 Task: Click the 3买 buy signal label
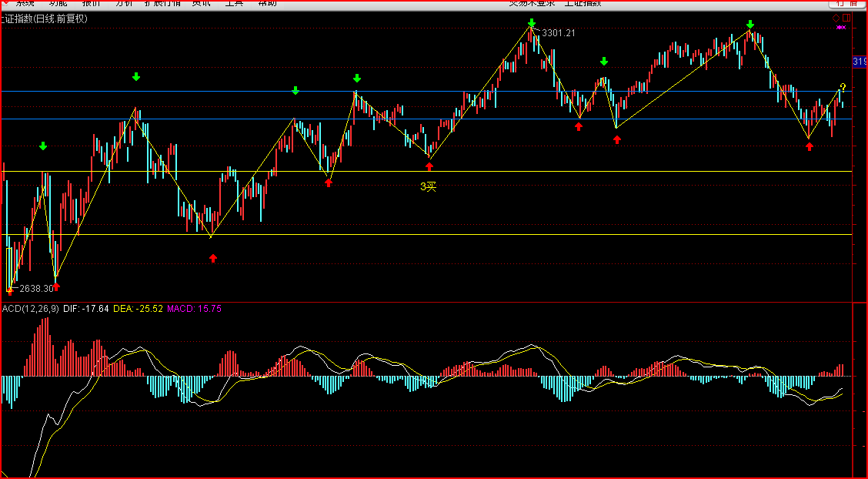coord(428,186)
